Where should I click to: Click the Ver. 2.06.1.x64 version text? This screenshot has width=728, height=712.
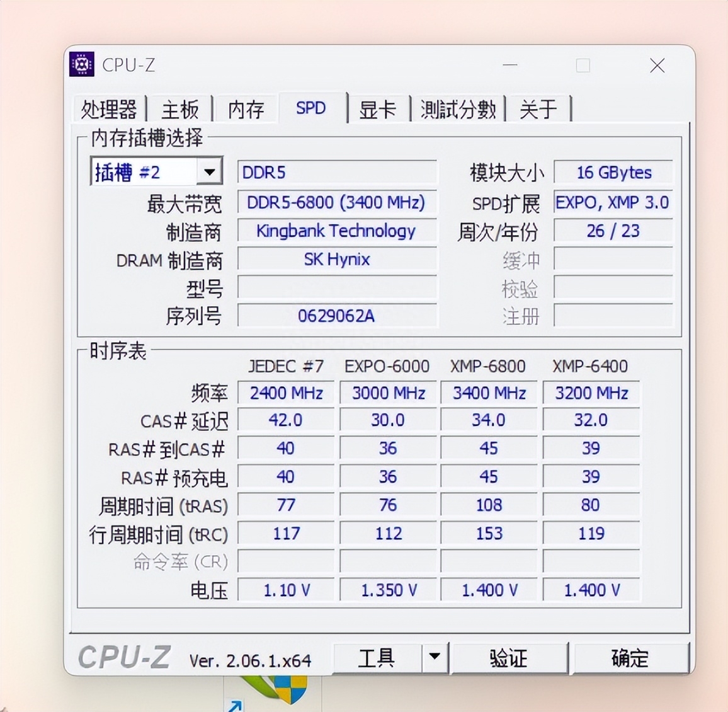click(x=250, y=660)
